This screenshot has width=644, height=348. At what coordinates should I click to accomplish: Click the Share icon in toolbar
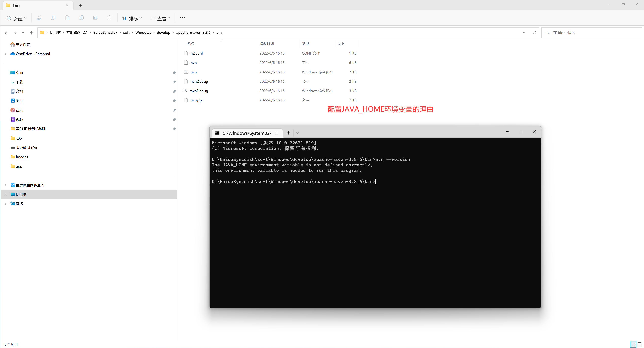[x=95, y=18]
